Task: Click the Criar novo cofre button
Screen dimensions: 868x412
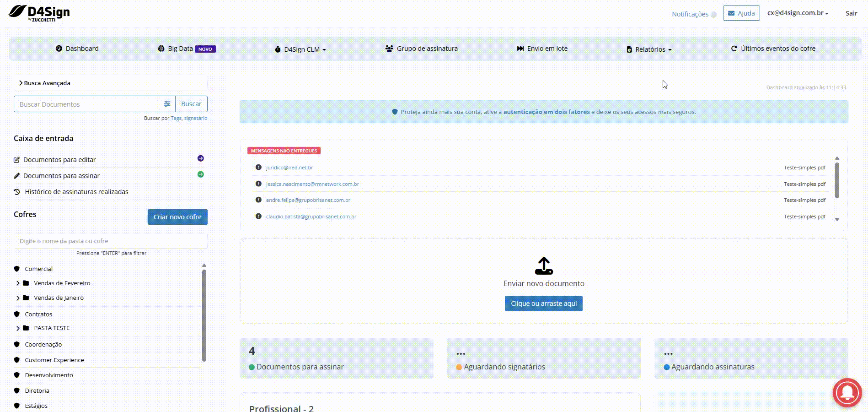Action: [177, 217]
